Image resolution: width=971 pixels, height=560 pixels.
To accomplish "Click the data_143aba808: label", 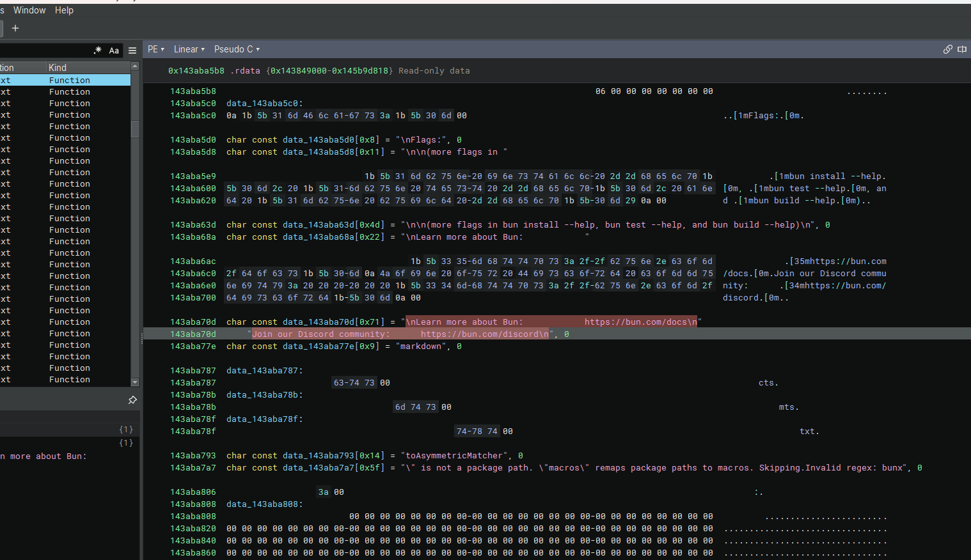I will [x=265, y=504].
